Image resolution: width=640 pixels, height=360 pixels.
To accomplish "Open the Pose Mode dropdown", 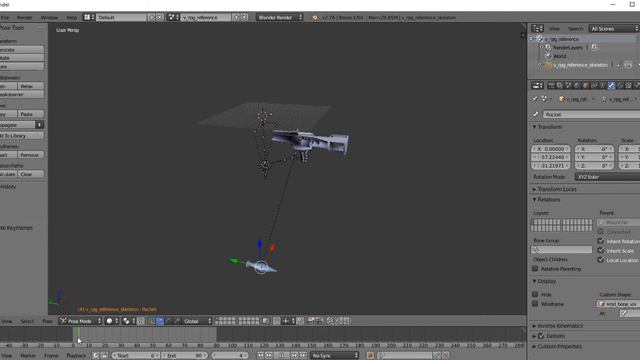I will click(80, 321).
